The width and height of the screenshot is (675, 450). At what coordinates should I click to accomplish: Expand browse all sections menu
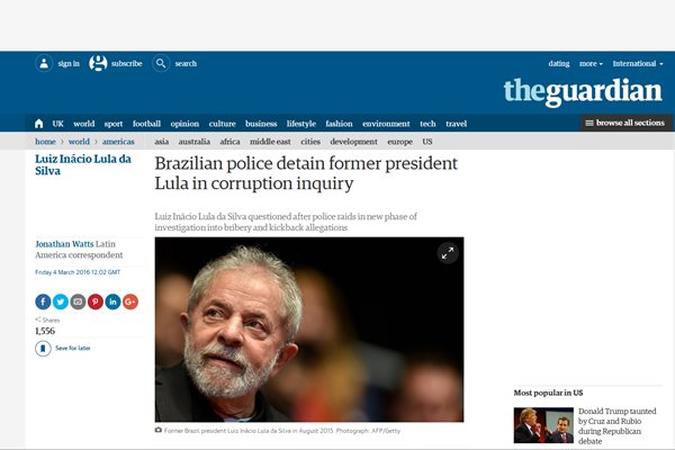click(626, 123)
